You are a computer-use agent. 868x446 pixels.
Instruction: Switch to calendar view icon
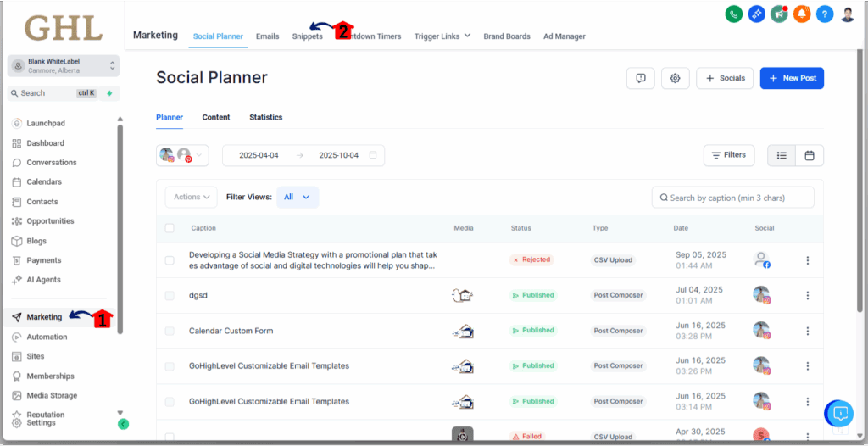coord(810,156)
